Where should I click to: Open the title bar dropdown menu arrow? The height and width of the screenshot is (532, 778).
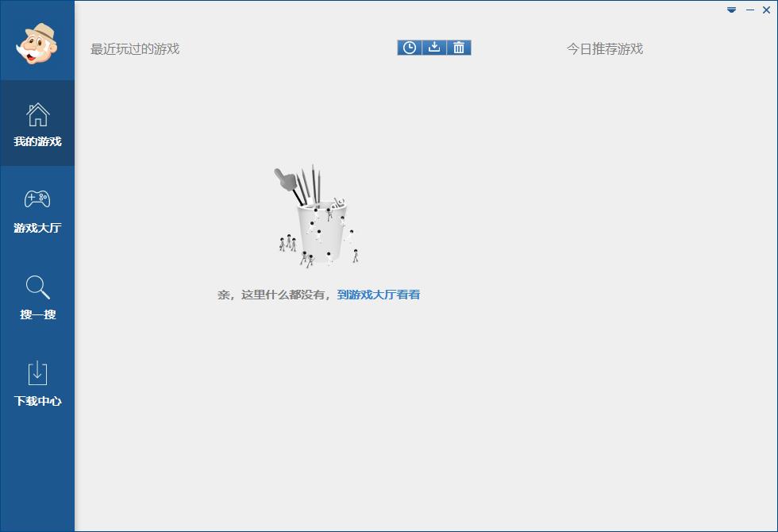pos(731,10)
